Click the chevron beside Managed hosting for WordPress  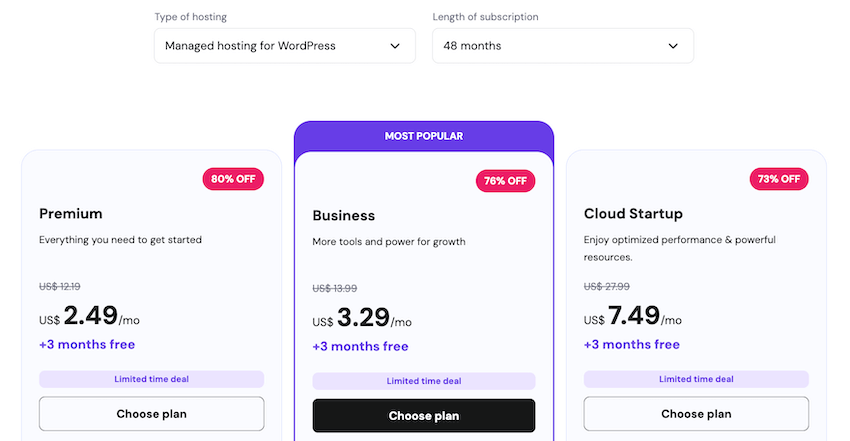click(x=395, y=46)
